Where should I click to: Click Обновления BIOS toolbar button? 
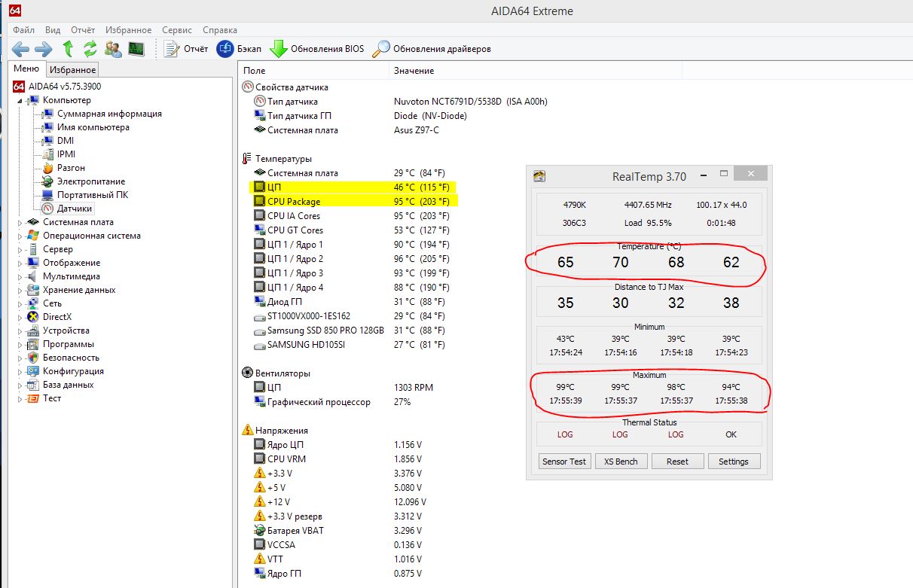pos(317,49)
